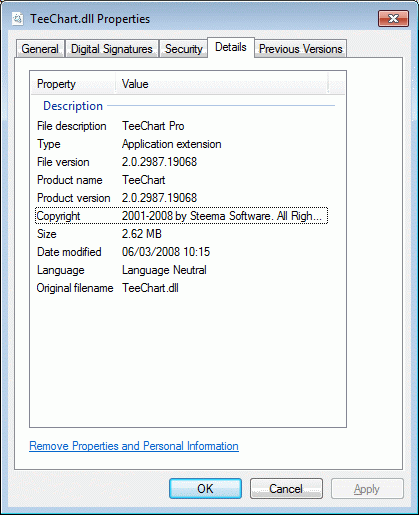The height and width of the screenshot is (515, 419).
Task: Select the Language property label
Action: click(61, 270)
